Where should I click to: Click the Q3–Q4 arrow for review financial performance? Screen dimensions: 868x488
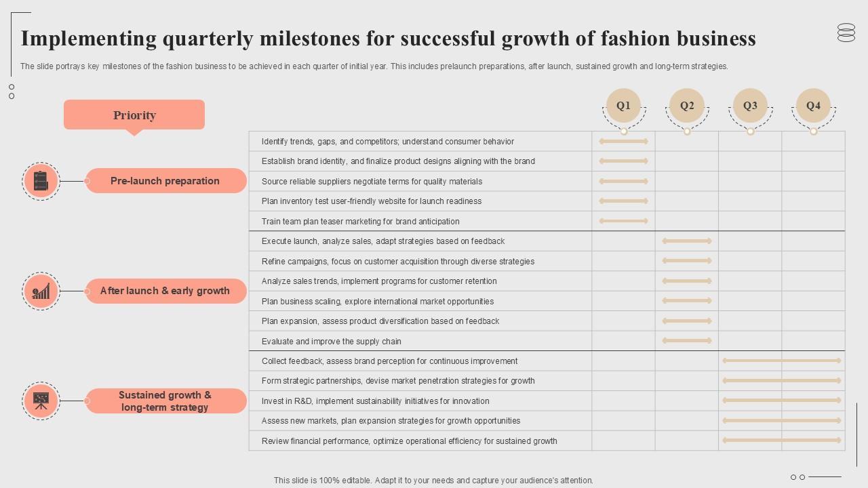[x=782, y=441]
